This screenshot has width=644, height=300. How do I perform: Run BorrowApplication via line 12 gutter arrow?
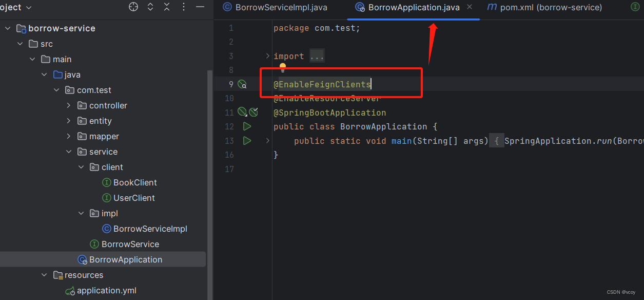tap(247, 126)
